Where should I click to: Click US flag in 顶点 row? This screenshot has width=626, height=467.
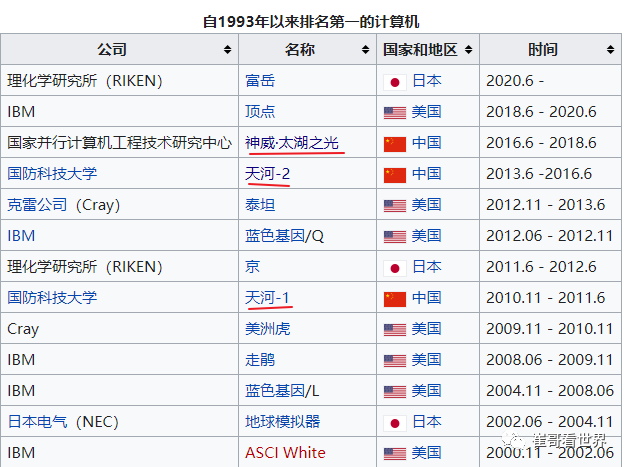point(395,113)
